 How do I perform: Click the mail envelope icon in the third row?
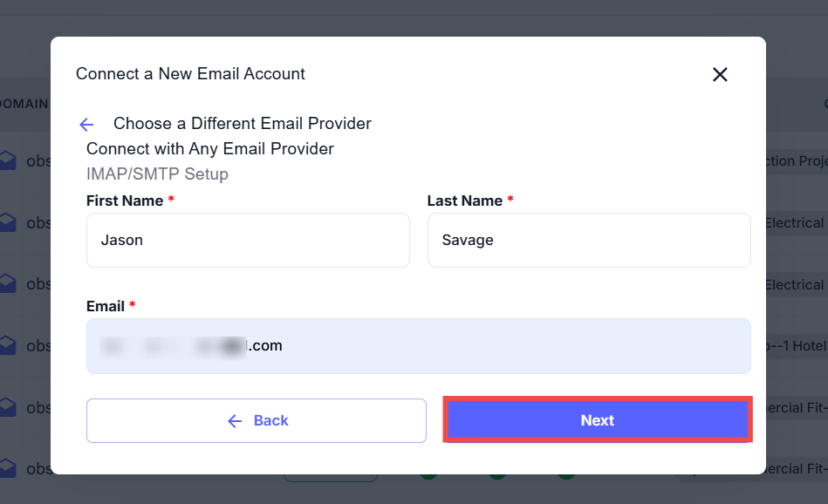tap(8, 283)
